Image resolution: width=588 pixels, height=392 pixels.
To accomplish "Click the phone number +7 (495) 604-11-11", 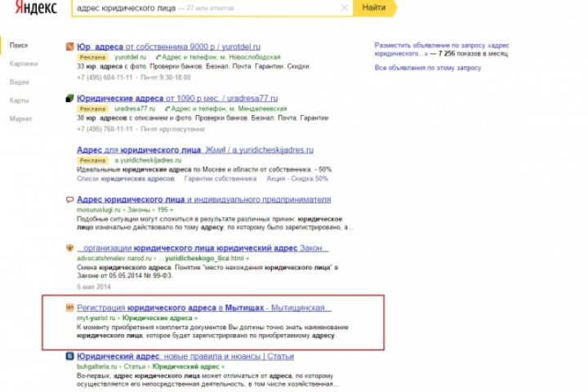I will tap(105, 78).
